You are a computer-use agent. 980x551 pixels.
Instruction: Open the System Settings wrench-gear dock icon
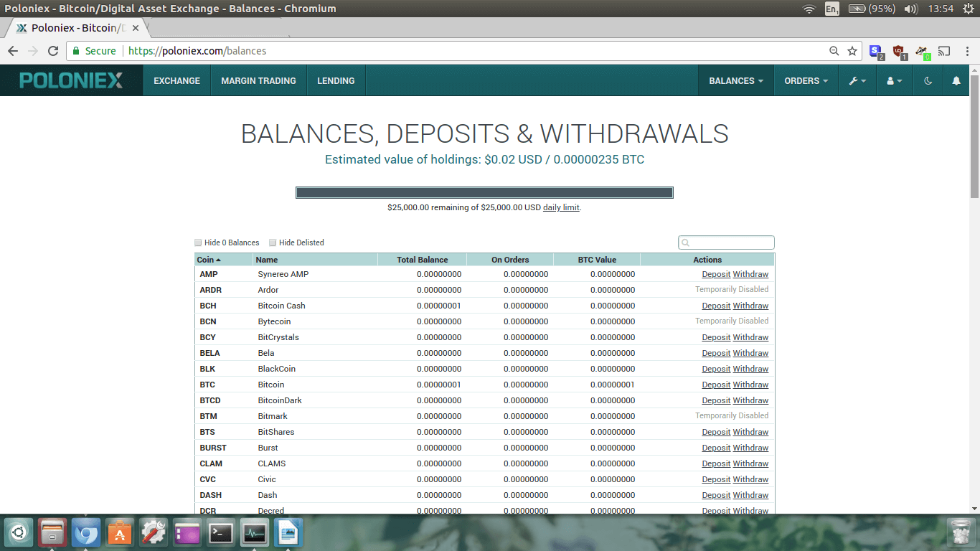pyautogui.click(x=154, y=533)
